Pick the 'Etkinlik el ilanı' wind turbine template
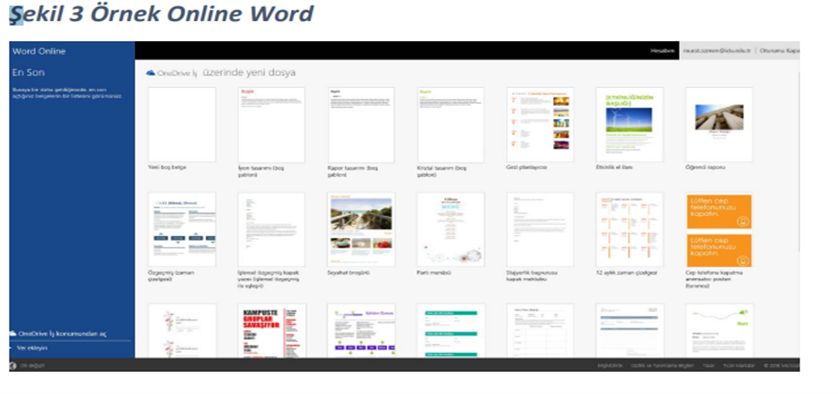This screenshot has width=838, height=394. 630,125
